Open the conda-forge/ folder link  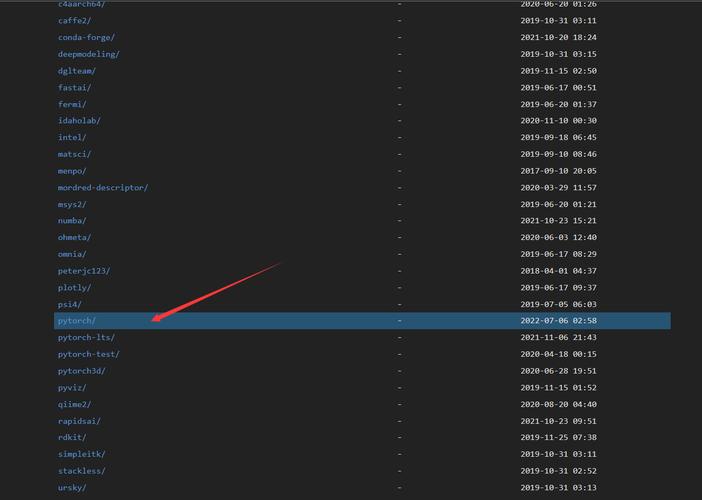[86, 38]
